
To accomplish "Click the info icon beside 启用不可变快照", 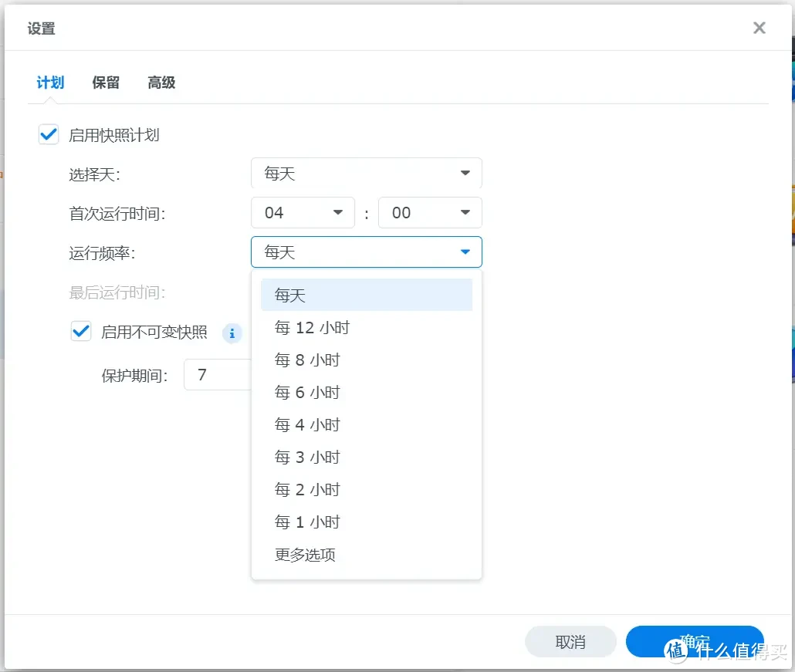I will [232, 333].
